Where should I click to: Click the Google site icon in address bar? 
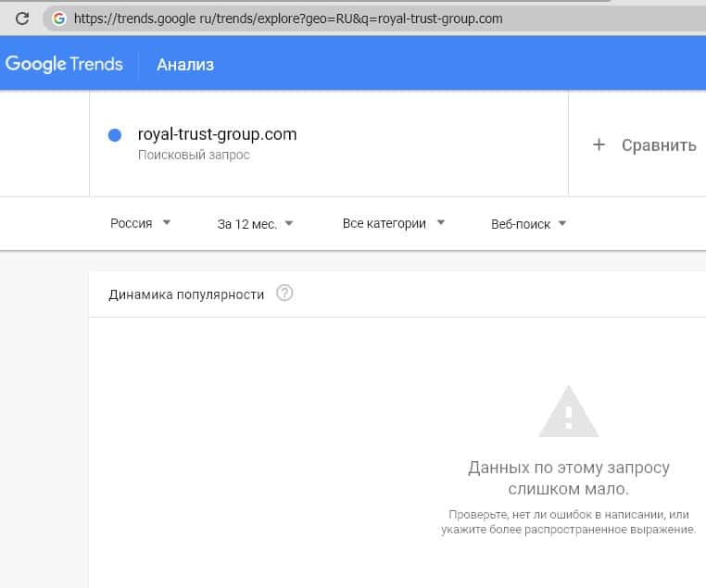[x=59, y=18]
